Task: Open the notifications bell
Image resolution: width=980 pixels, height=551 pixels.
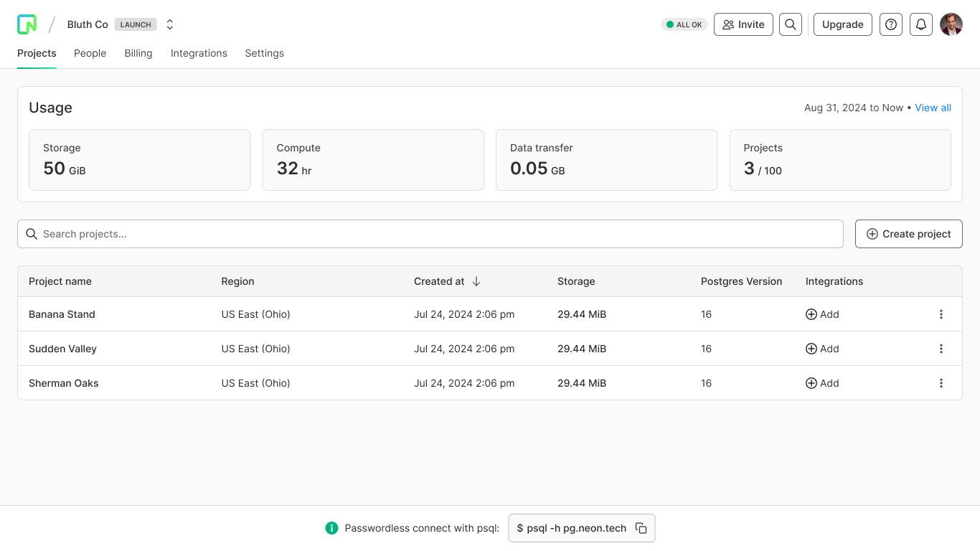Action: pos(921,24)
